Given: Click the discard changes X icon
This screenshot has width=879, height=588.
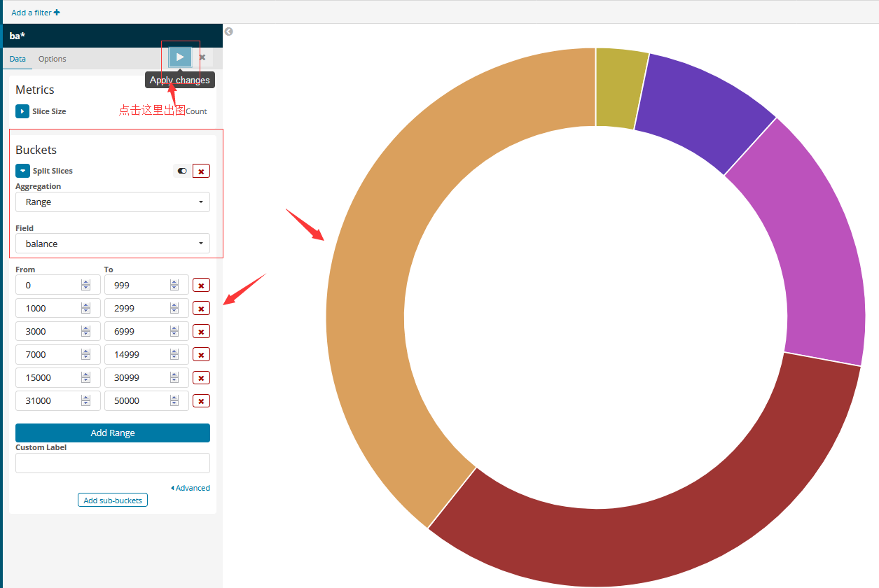Looking at the screenshot, I should coord(202,57).
